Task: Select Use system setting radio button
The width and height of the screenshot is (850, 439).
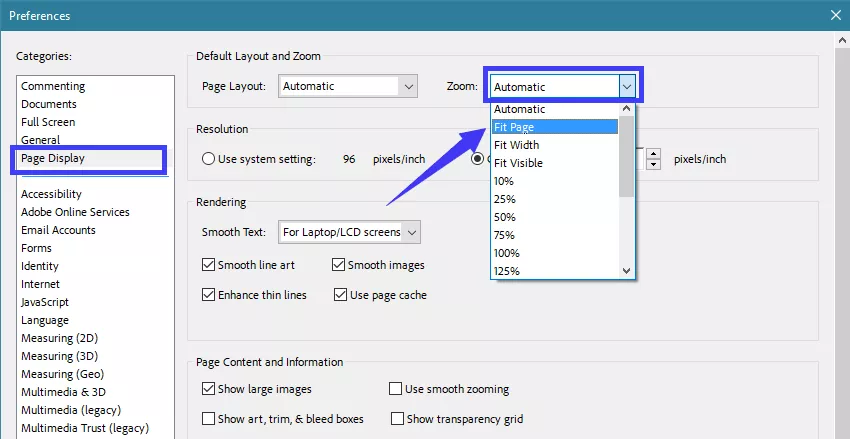Action: coord(208,159)
